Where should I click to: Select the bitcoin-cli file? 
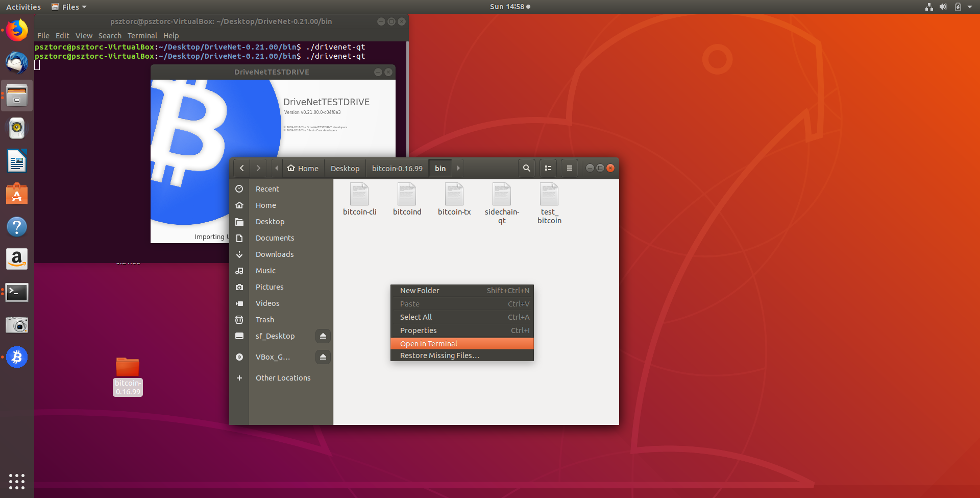[359, 199]
